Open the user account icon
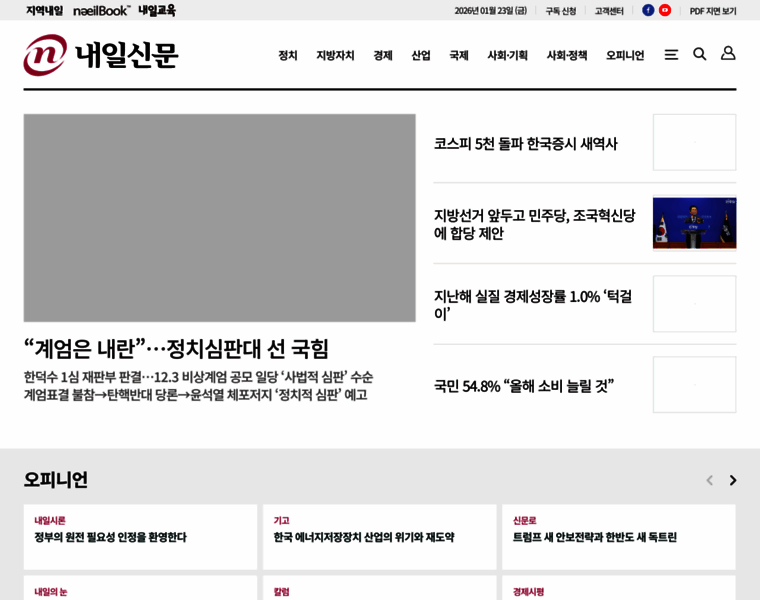The image size is (760, 600). coord(728,54)
